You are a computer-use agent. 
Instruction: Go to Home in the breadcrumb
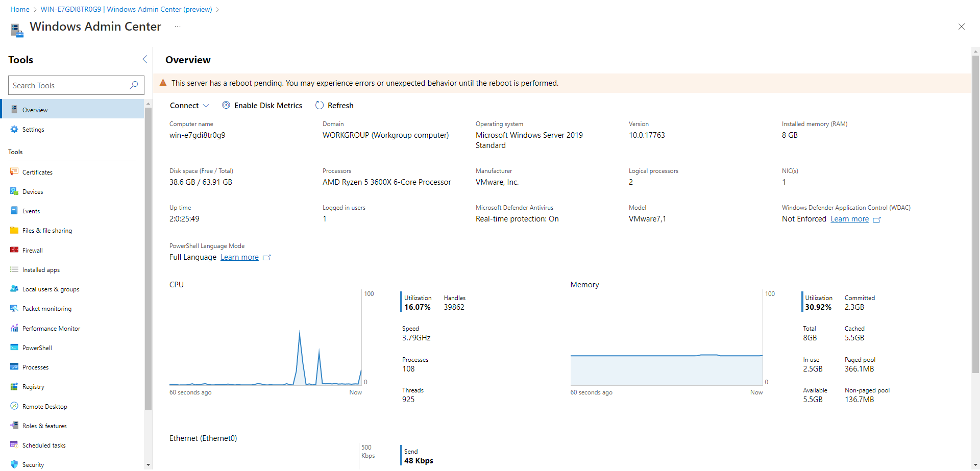(20, 9)
